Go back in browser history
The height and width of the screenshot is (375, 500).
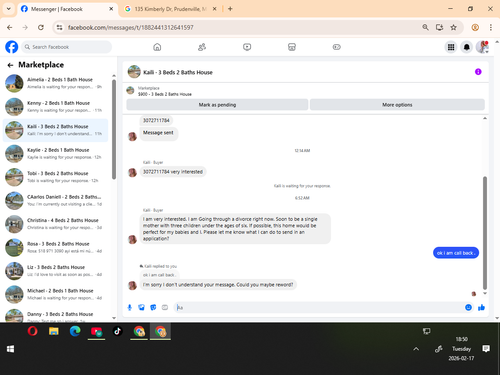[x=10, y=27]
